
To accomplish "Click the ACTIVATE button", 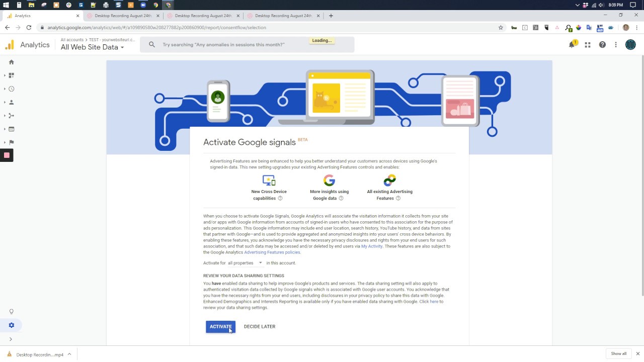I will point(220,326).
